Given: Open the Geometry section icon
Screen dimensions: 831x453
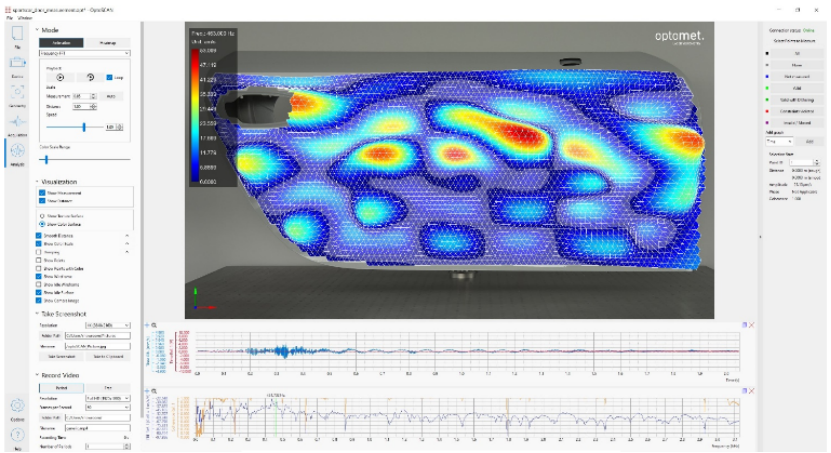Looking at the screenshot, I should pyautogui.click(x=17, y=95).
